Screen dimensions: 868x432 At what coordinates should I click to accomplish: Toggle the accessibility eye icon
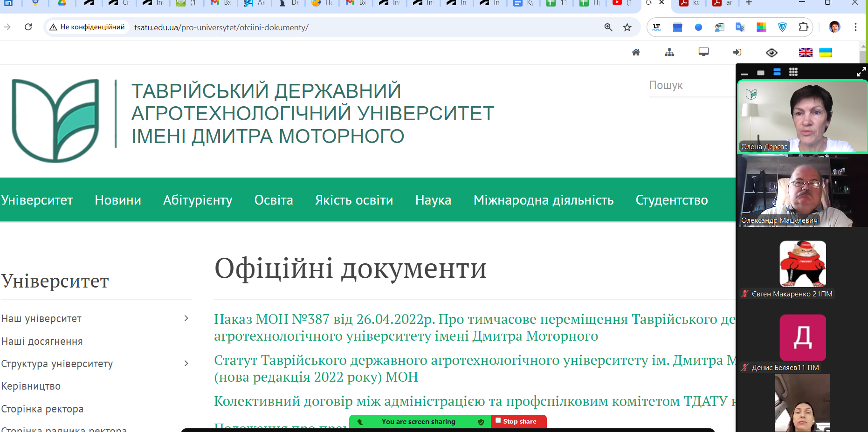[x=772, y=53]
